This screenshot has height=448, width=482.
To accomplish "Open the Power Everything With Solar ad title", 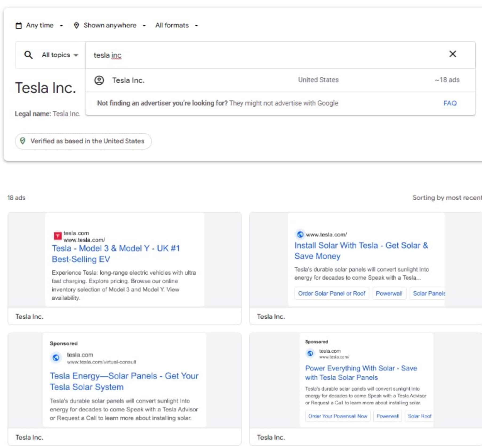I will pos(361,373).
